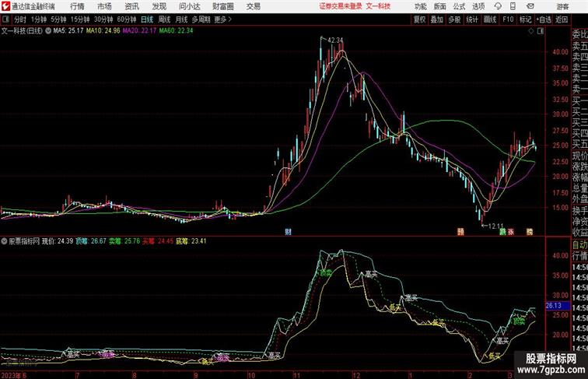Switch to 60分钟 period
The height and width of the screenshot is (379, 588).
click(x=127, y=19)
